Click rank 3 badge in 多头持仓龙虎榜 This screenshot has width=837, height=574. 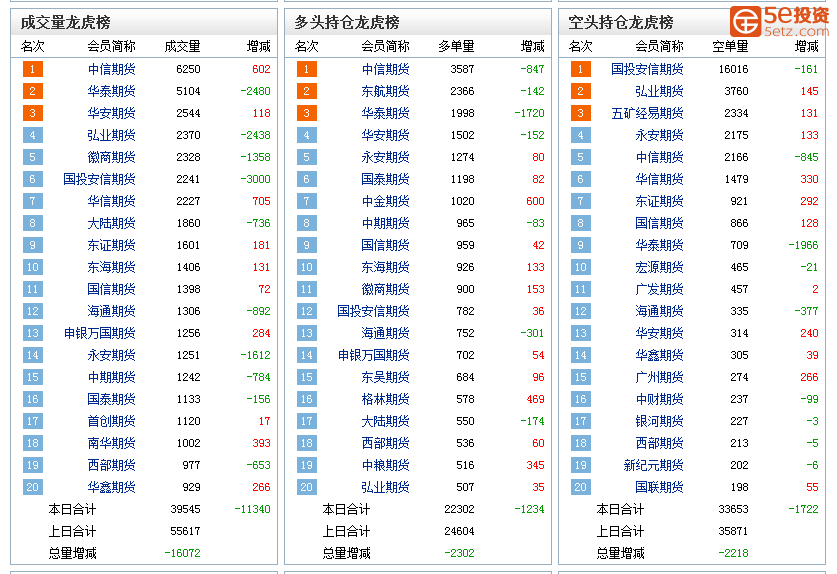(x=306, y=113)
